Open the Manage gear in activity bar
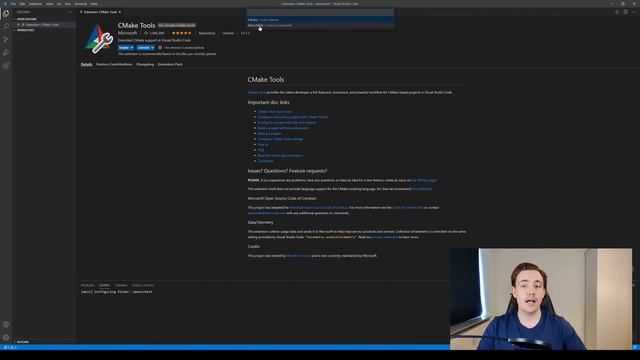640x360 pixels. tap(6, 338)
